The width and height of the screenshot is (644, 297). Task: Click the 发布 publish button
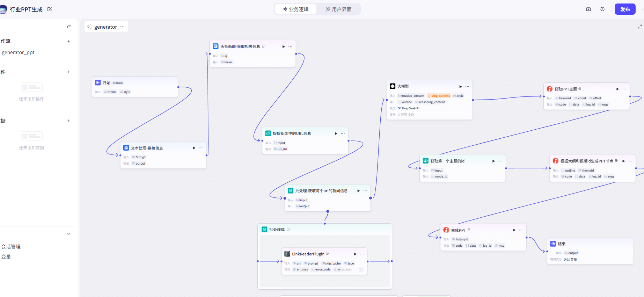pos(625,9)
